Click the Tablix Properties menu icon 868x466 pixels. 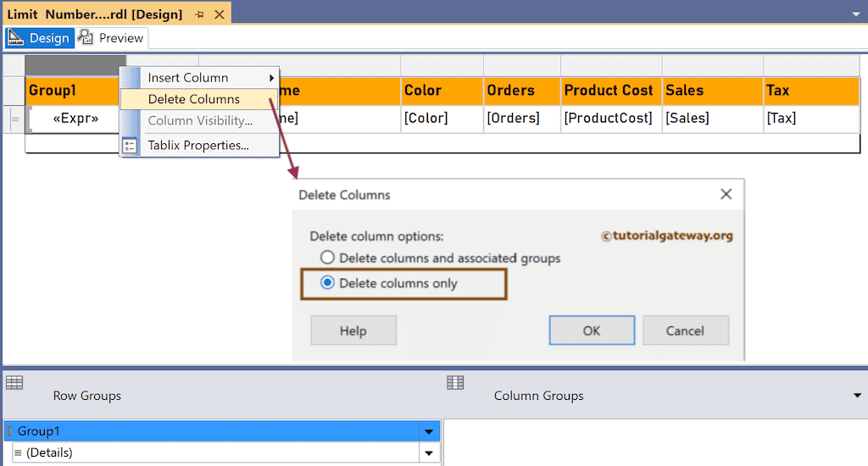click(x=130, y=146)
